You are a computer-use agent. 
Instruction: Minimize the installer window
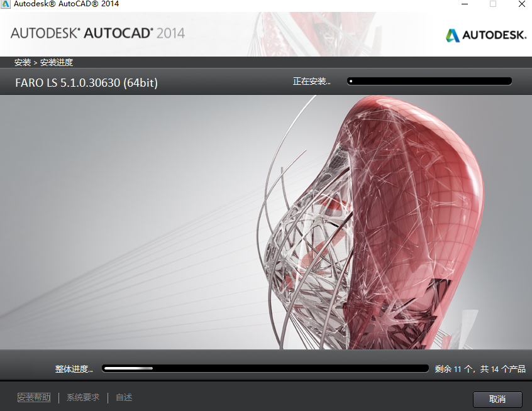[x=464, y=4]
